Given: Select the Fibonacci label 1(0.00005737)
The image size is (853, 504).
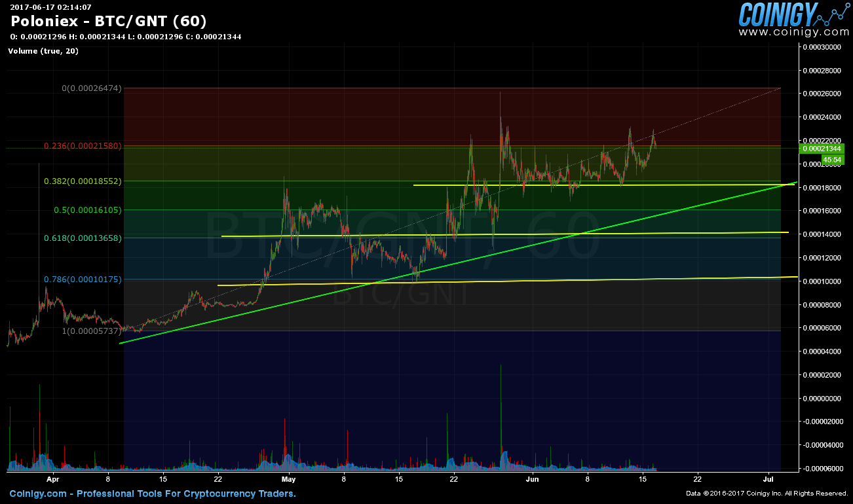Looking at the screenshot, I should [92, 331].
